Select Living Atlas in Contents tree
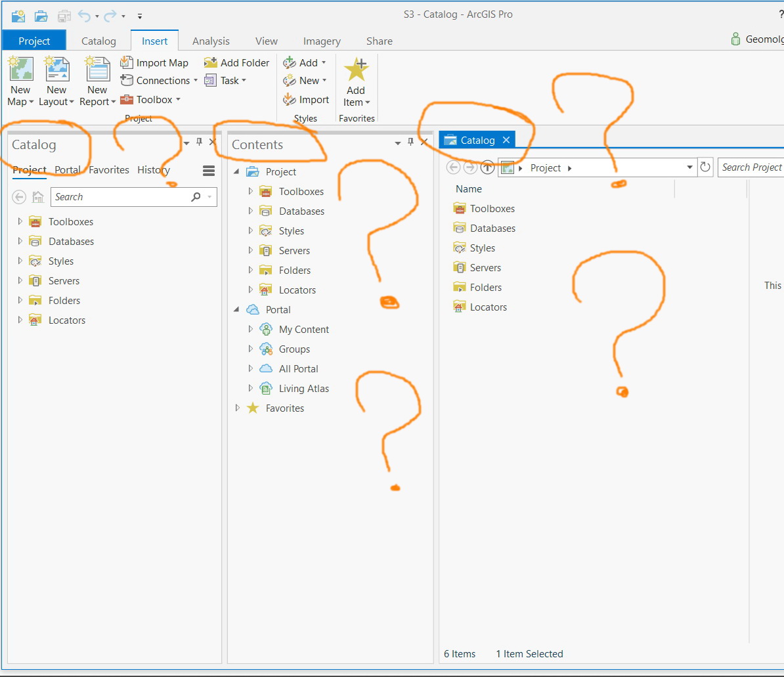The height and width of the screenshot is (677, 784). [x=303, y=389]
